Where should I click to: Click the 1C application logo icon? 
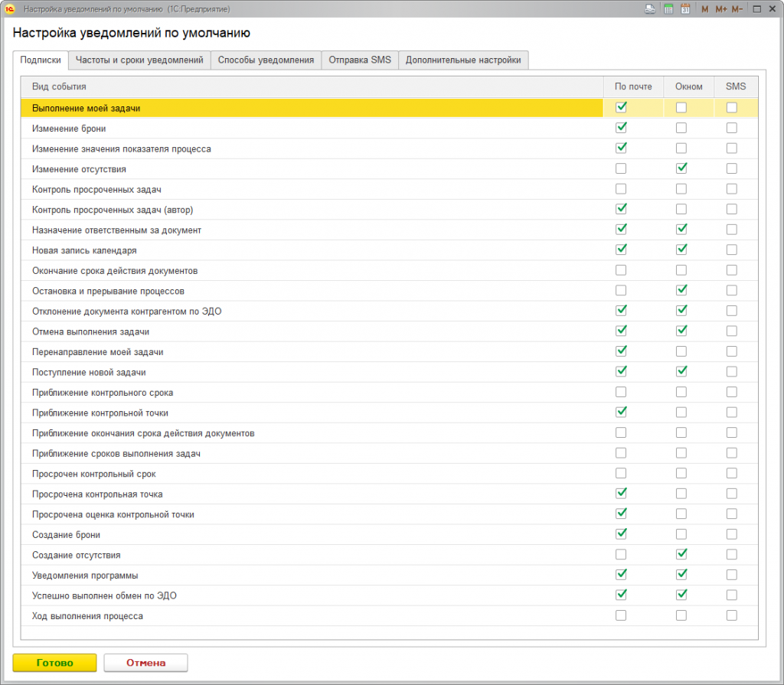point(11,9)
